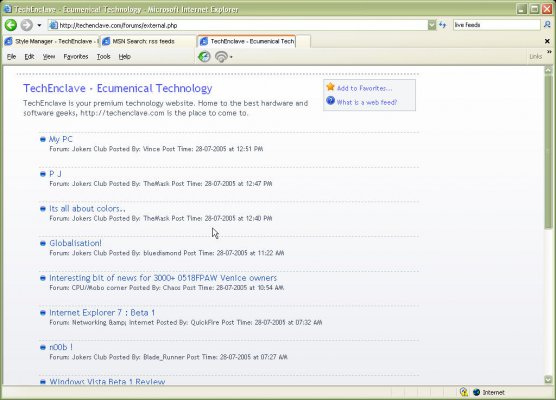
Task: Click the search magnifier icon
Action: tap(547, 25)
